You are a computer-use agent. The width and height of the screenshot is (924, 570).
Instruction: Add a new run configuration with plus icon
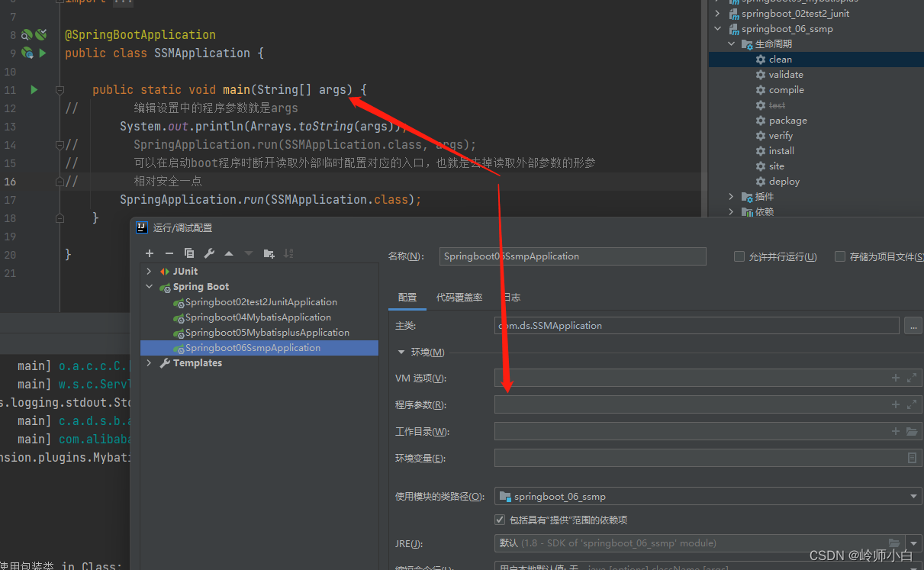(x=149, y=253)
